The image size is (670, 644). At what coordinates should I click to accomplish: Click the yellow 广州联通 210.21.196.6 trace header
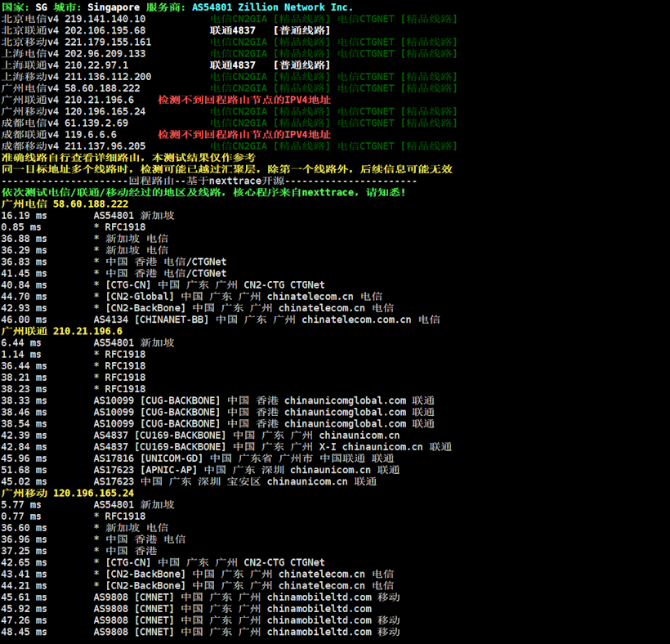click(x=61, y=331)
